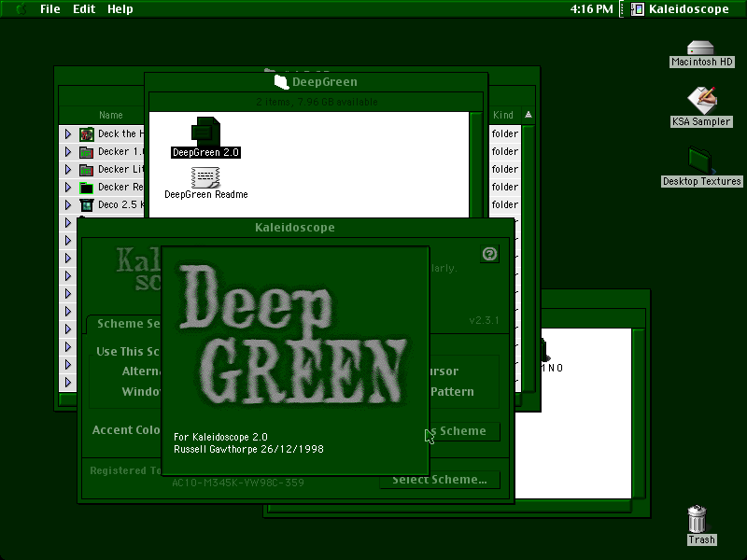Viewport: 747px width, 560px height.
Task: Click the DeepGreen window vertical scrollbar
Action: pos(475,165)
